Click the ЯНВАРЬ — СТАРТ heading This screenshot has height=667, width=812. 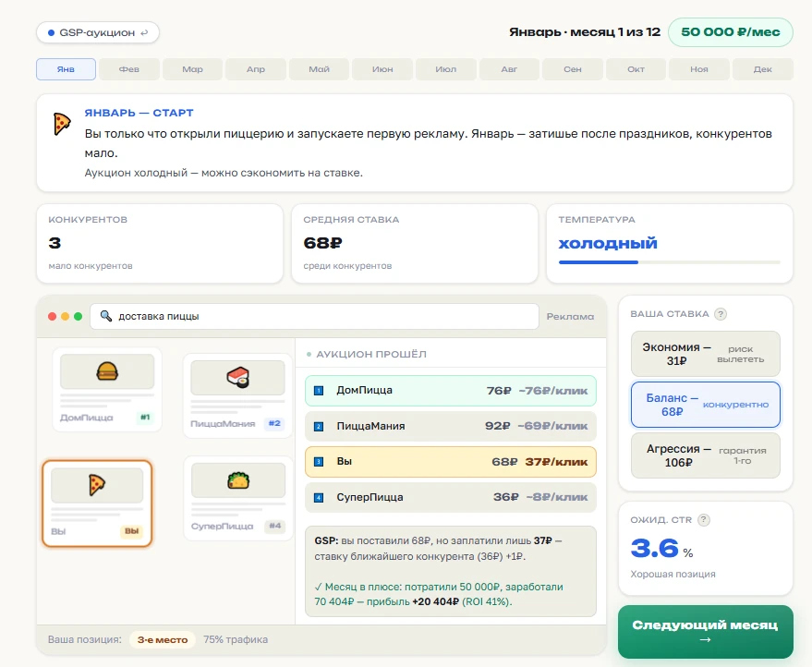pyautogui.click(x=139, y=113)
